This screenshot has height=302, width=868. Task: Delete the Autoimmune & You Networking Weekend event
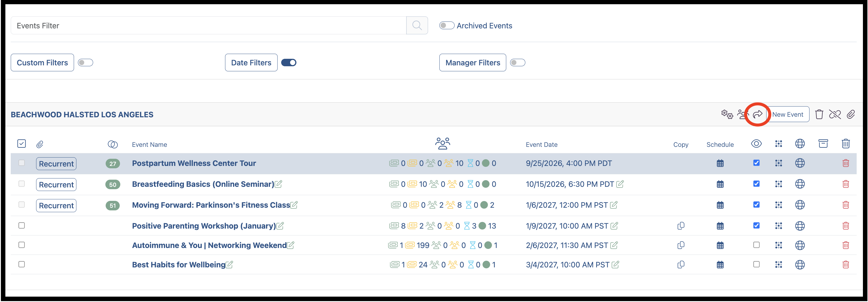coord(845,245)
